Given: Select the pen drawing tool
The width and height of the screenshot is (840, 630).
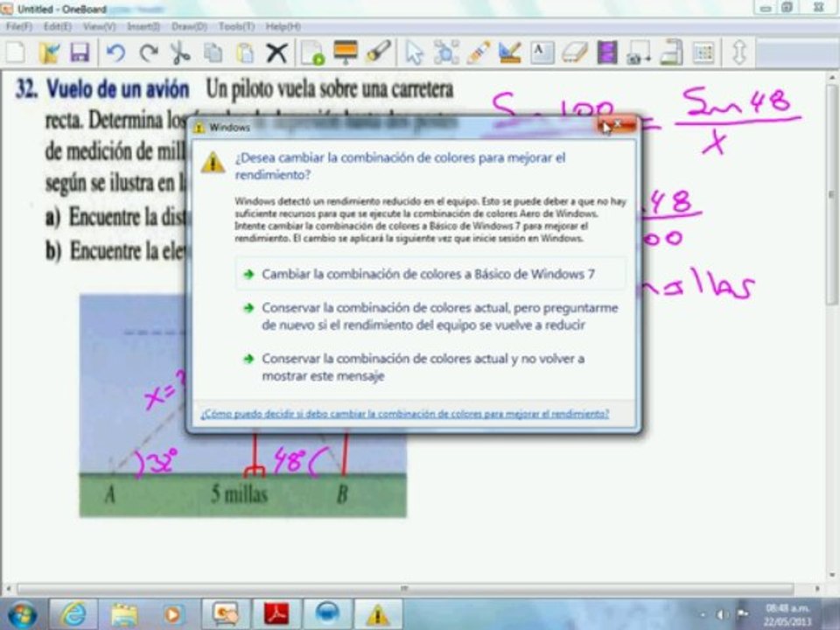Looking at the screenshot, I should point(478,53).
